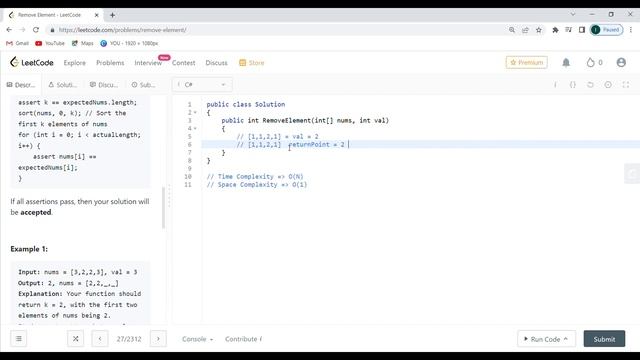640x360 pixels.
Task: Close the Remove Element tab
Action: click(96, 15)
